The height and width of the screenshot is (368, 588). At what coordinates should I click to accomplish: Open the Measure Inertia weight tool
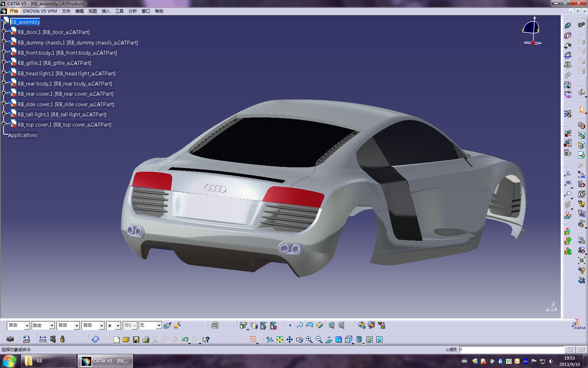pyautogui.click(x=62, y=339)
